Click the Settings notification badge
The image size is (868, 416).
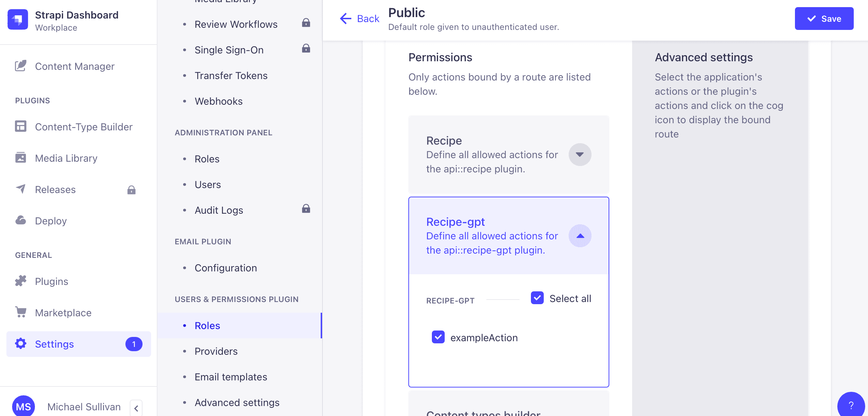(x=134, y=344)
